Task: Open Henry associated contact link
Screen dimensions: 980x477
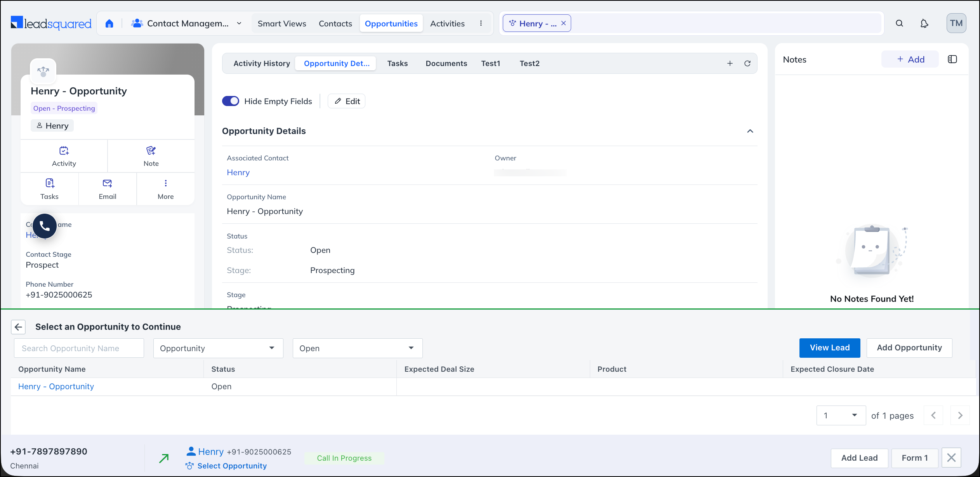Action: click(238, 172)
